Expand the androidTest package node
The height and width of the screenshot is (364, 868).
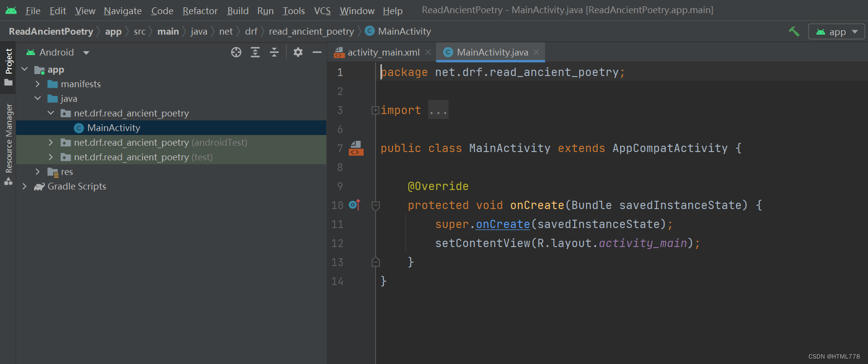point(51,142)
